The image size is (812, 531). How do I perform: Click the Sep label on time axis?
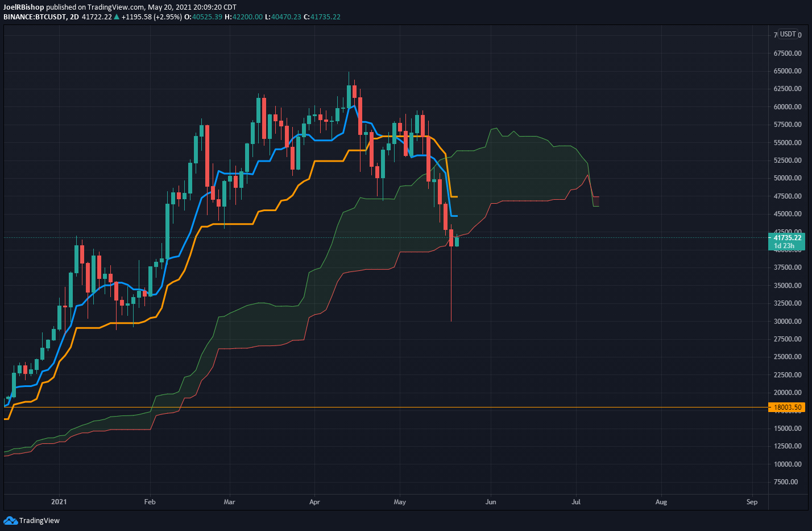click(x=752, y=502)
